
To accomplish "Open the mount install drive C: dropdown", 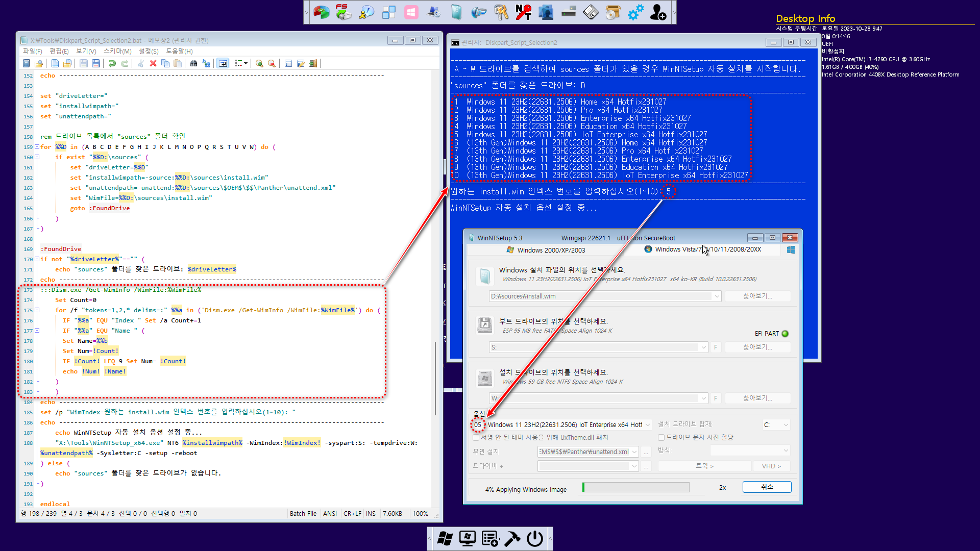I will pos(785,425).
